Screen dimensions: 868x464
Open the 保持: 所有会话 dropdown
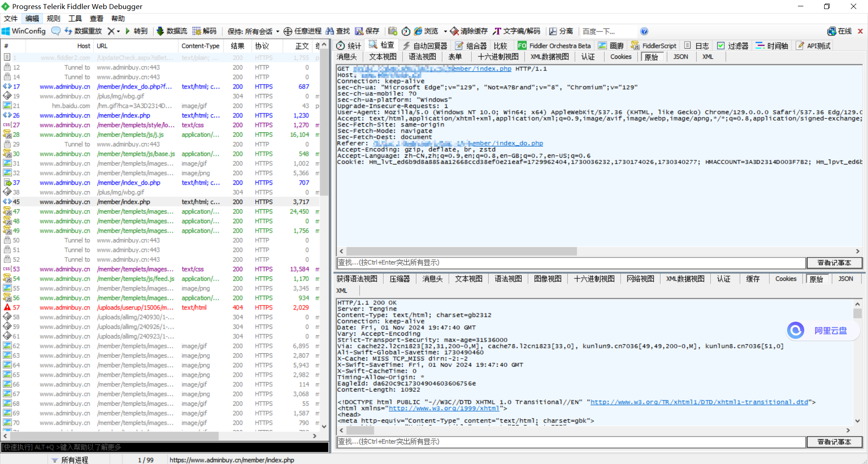[253, 31]
